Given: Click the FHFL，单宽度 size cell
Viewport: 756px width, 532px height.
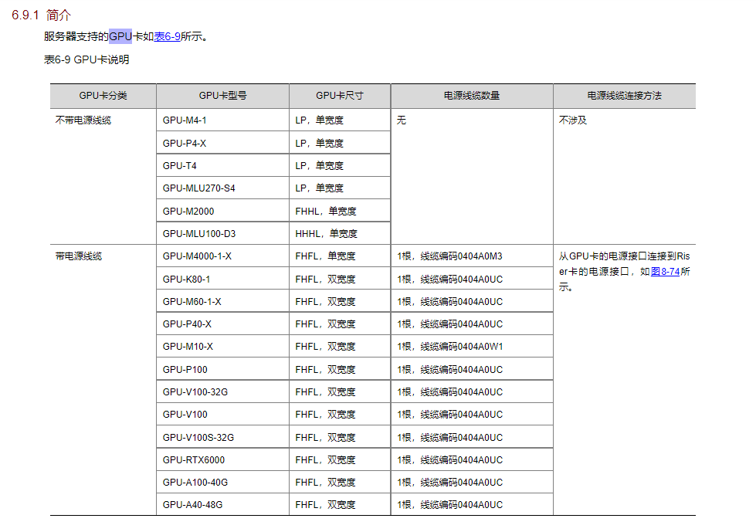Looking at the screenshot, I should click(340, 256).
